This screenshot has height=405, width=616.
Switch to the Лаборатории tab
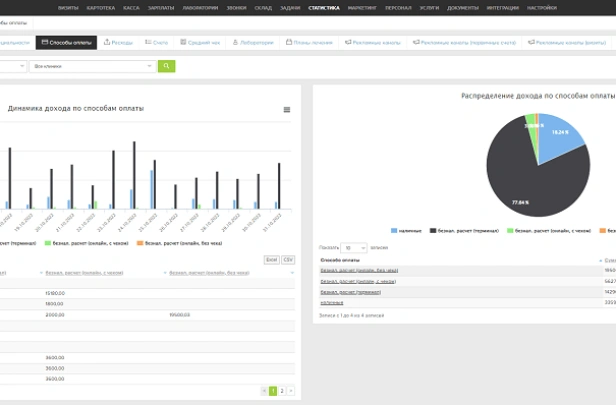tap(254, 43)
